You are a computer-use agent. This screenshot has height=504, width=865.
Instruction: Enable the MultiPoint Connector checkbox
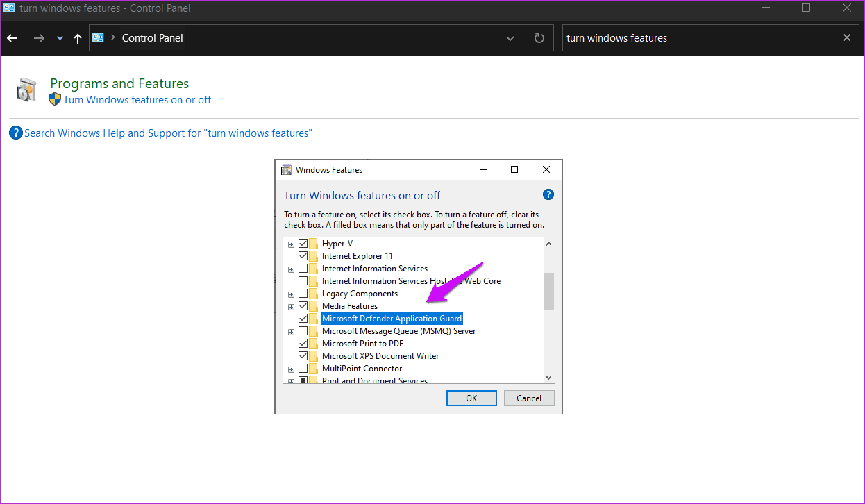(303, 369)
